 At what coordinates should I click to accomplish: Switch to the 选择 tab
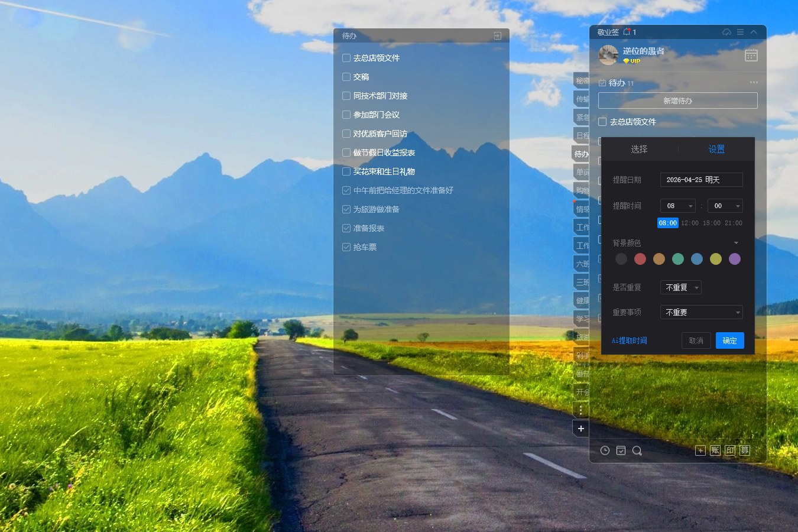point(639,150)
